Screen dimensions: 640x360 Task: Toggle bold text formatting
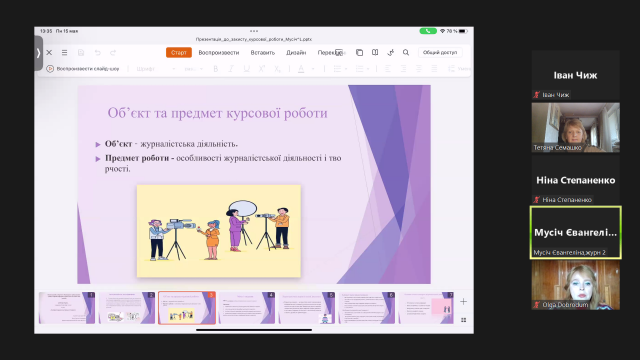click(x=216, y=69)
